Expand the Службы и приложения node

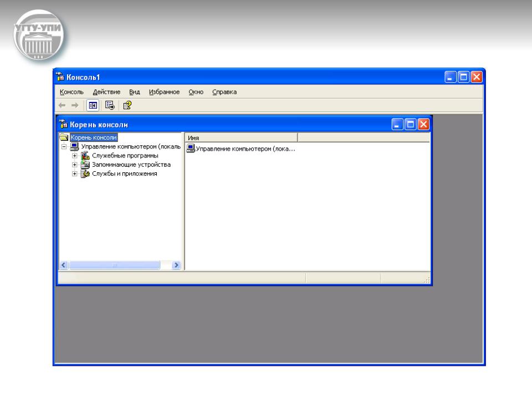click(75, 173)
